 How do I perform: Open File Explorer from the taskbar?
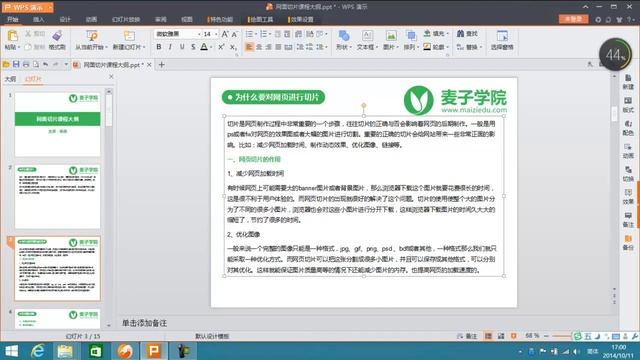[65, 351]
